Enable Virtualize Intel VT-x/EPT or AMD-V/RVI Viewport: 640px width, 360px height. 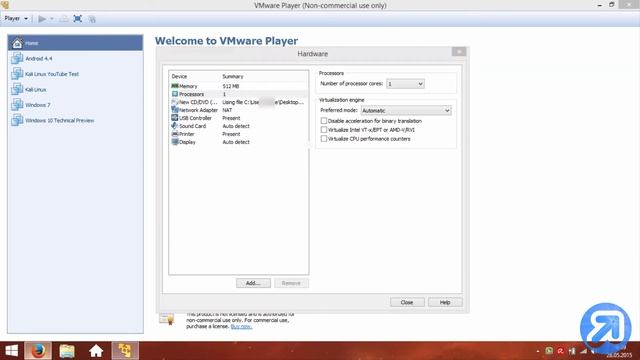pyautogui.click(x=324, y=130)
